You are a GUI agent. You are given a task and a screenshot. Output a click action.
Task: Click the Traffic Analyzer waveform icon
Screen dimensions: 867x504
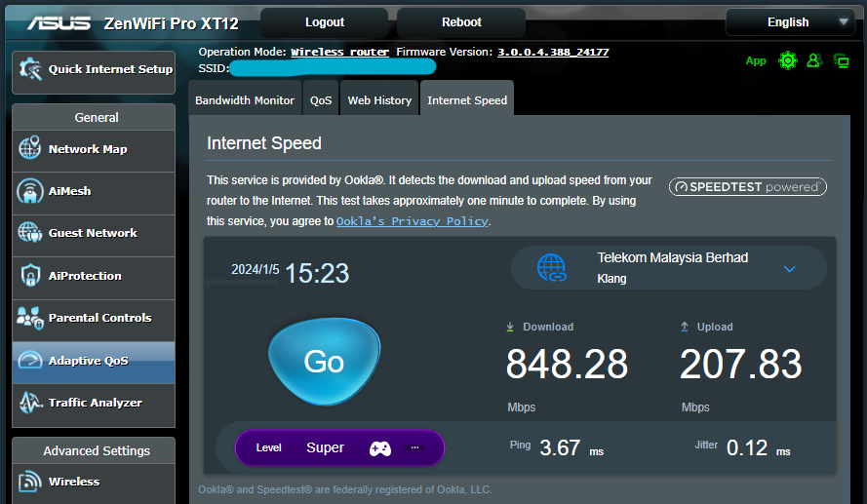coord(31,403)
